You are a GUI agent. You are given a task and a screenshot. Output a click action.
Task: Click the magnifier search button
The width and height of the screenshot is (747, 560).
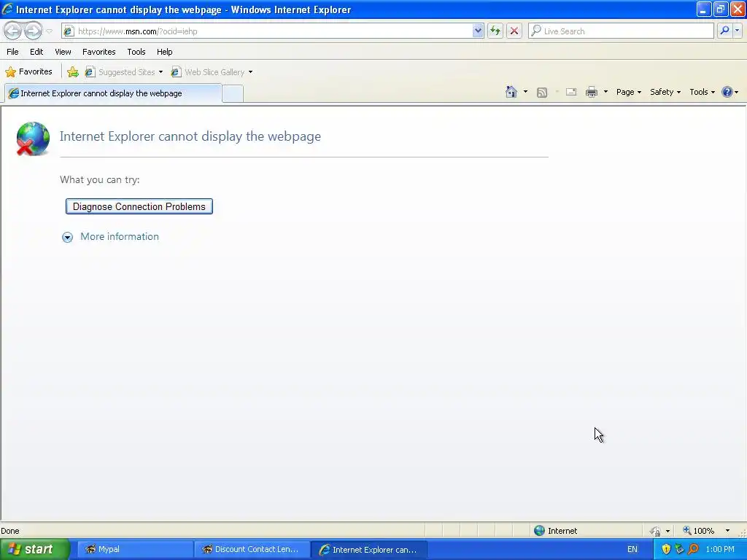point(724,31)
